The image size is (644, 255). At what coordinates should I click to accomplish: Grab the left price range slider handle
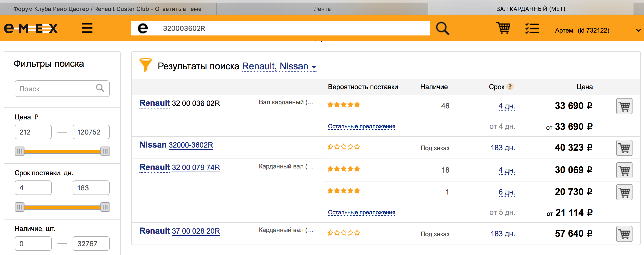tap(19, 151)
